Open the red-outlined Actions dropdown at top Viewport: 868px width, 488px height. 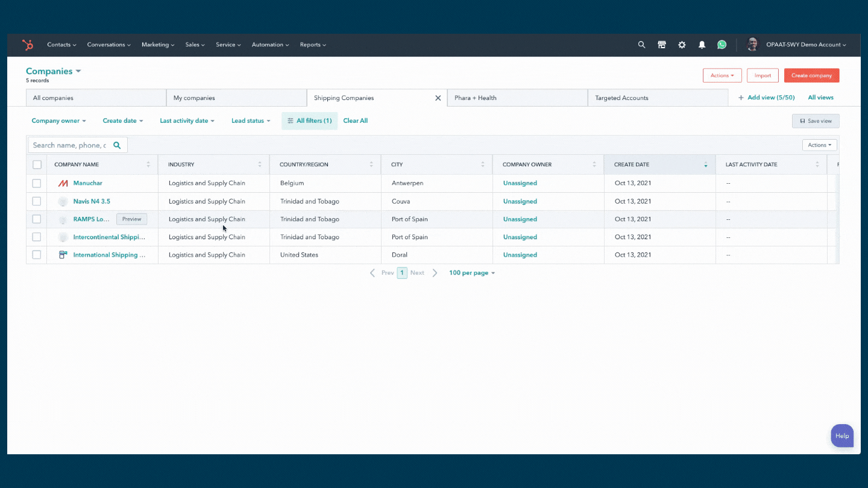point(722,75)
